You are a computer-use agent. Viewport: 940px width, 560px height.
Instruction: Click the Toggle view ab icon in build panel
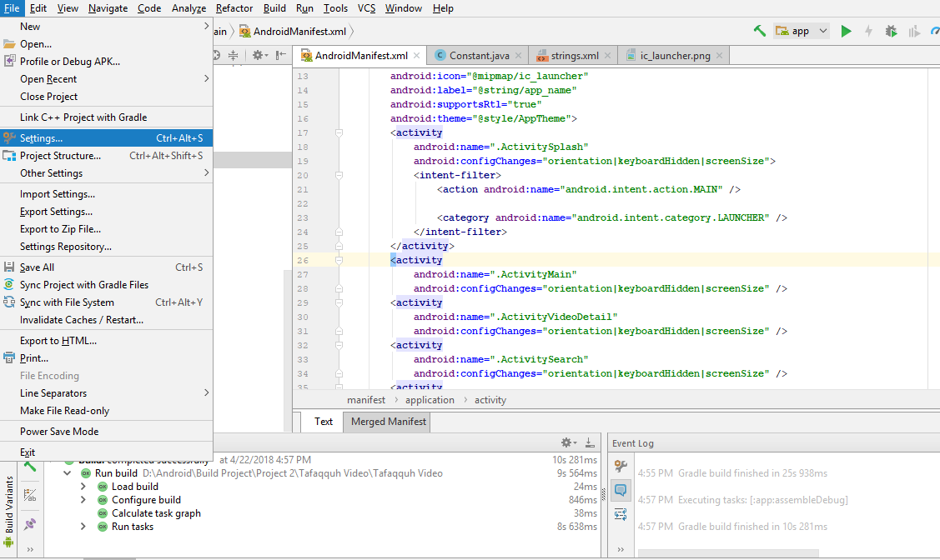coord(30,495)
